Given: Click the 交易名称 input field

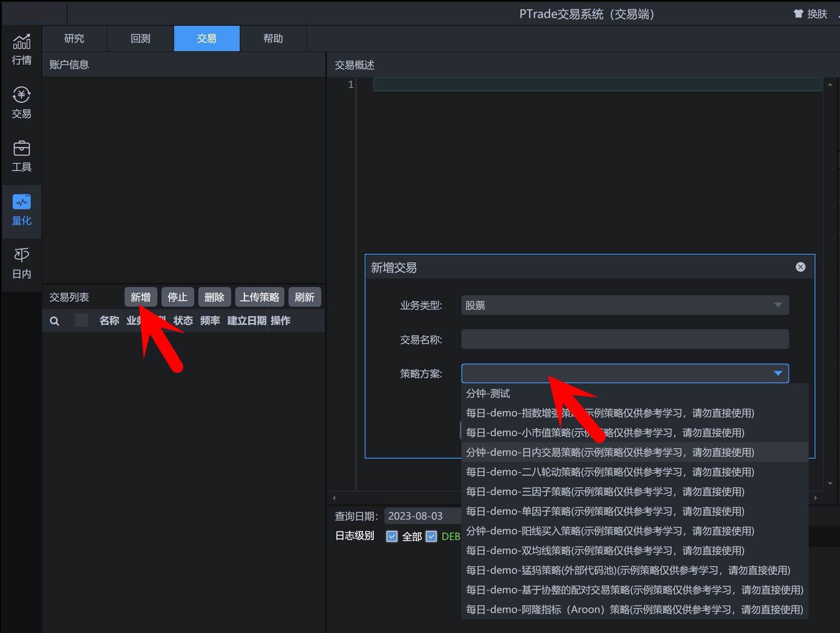Looking at the screenshot, I should (x=624, y=339).
